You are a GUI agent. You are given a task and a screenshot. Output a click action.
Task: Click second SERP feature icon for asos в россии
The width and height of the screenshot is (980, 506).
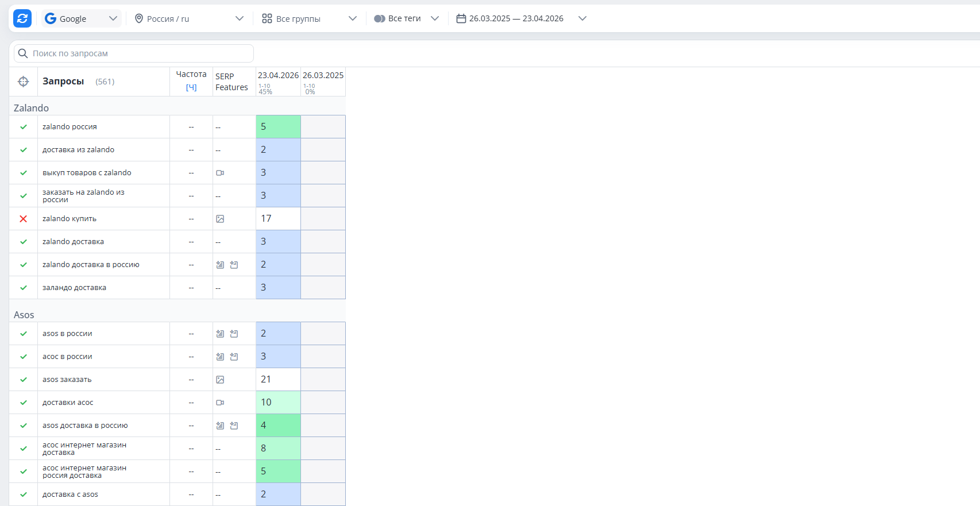(234, 334)
